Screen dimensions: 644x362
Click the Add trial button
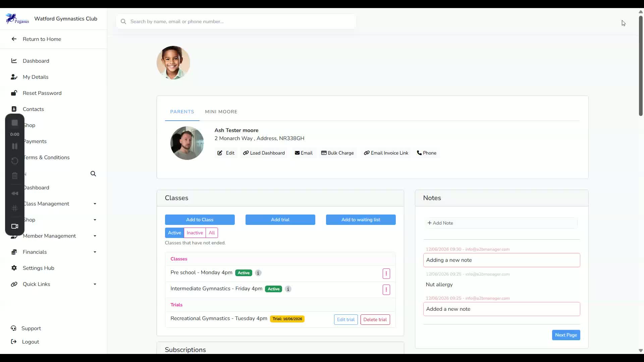(280, 220)
